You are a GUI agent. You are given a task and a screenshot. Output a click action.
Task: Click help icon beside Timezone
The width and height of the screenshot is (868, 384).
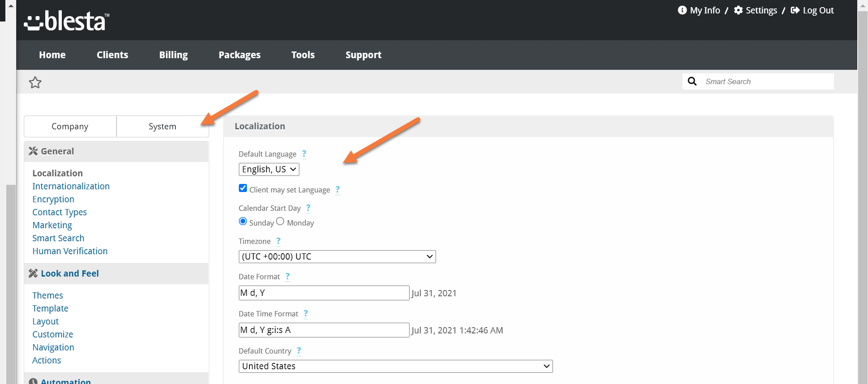[x=278, y=241]
